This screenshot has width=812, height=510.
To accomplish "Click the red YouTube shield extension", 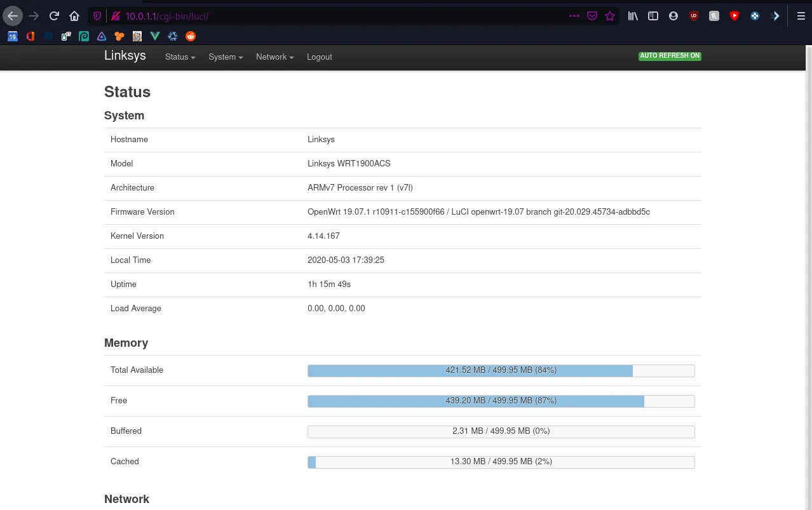I will coord(734,16).
